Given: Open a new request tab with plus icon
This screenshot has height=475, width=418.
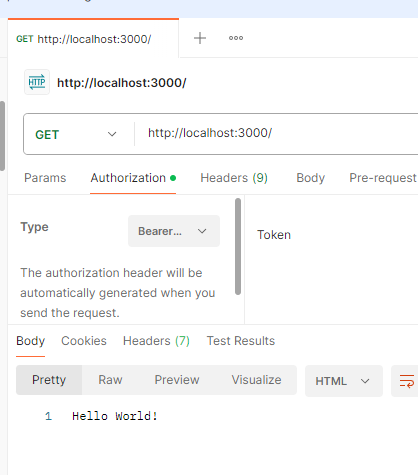Looking at the screenshot, I should click(200, 38).
